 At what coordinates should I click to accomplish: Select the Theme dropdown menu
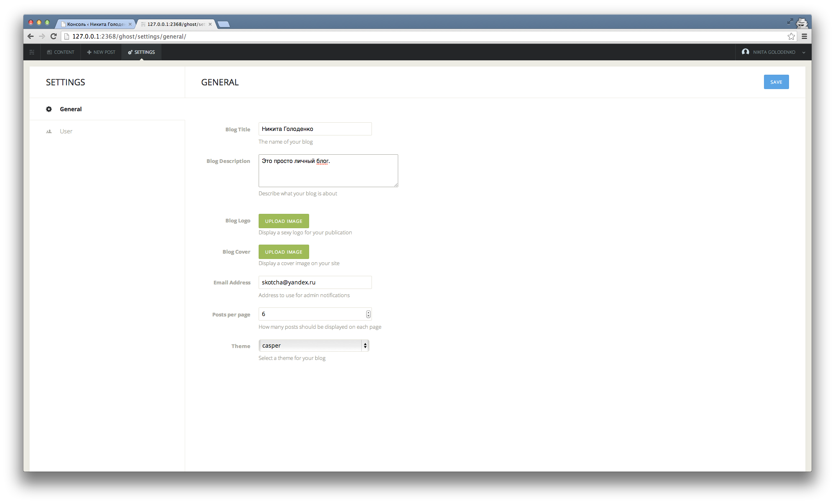pyautogui.click(x=314, y=345)
